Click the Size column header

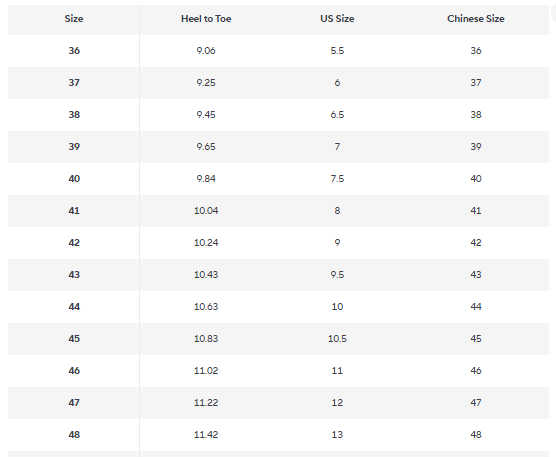[x=74, y=19]
